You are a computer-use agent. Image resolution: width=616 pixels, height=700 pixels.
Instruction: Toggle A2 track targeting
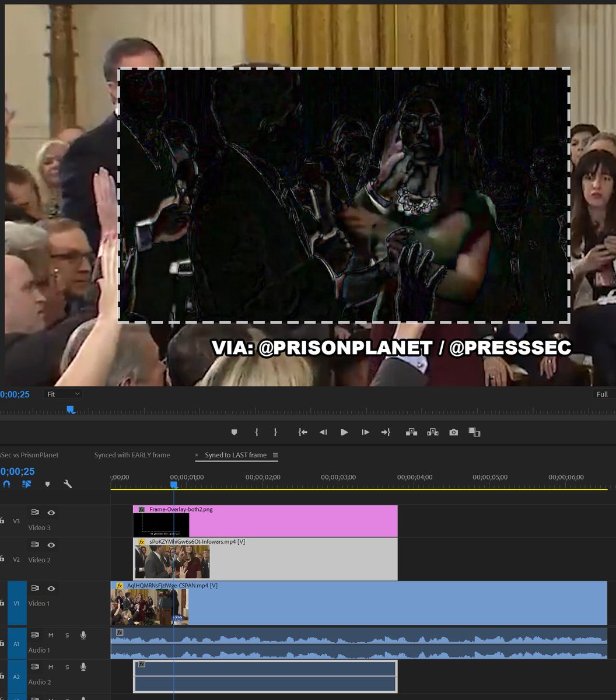(x=16, y=676)
